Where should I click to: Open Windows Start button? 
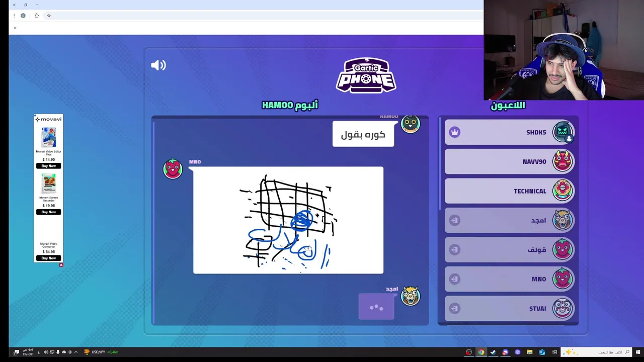638,352
